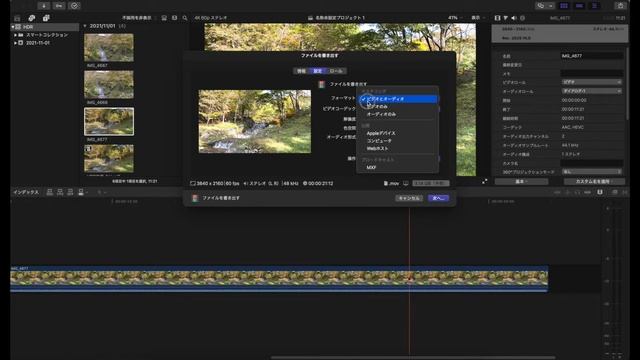Viewport: 640px width, 360px height.
Task: Select the IMG_4667 clip thumbnail
Action: point(109,48)
